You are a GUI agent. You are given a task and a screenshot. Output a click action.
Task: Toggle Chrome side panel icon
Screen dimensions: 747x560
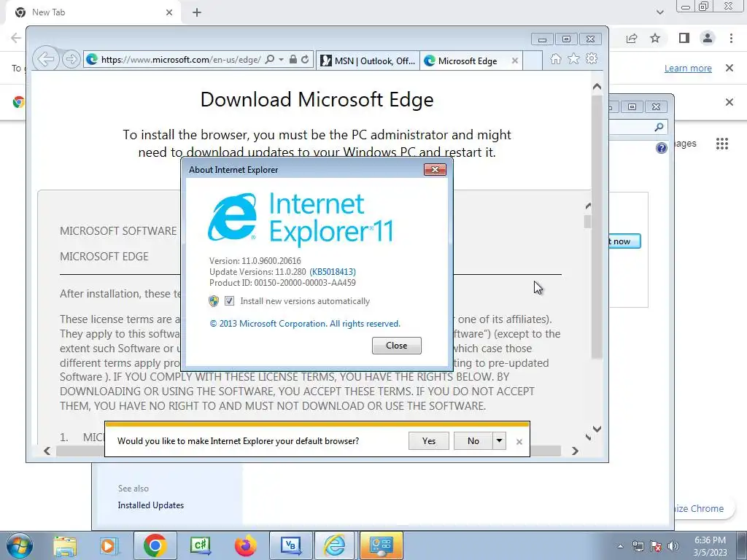tap(684, 38)
